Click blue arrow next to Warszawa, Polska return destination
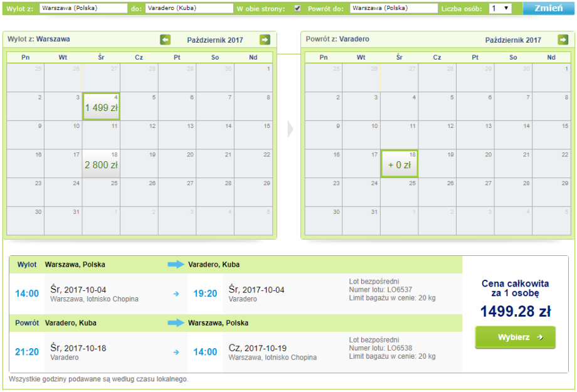This screenshot has width=577, height=392. (x=176, y=323)
